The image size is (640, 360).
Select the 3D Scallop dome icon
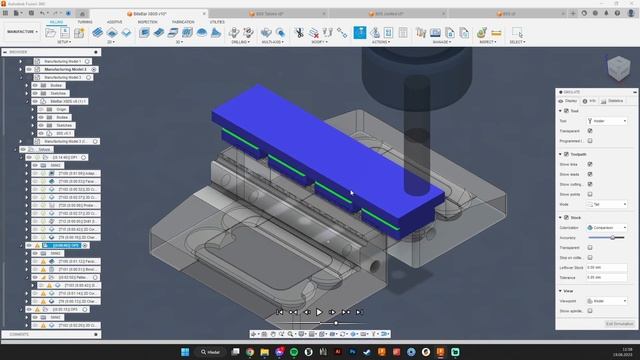pos(202,33)
